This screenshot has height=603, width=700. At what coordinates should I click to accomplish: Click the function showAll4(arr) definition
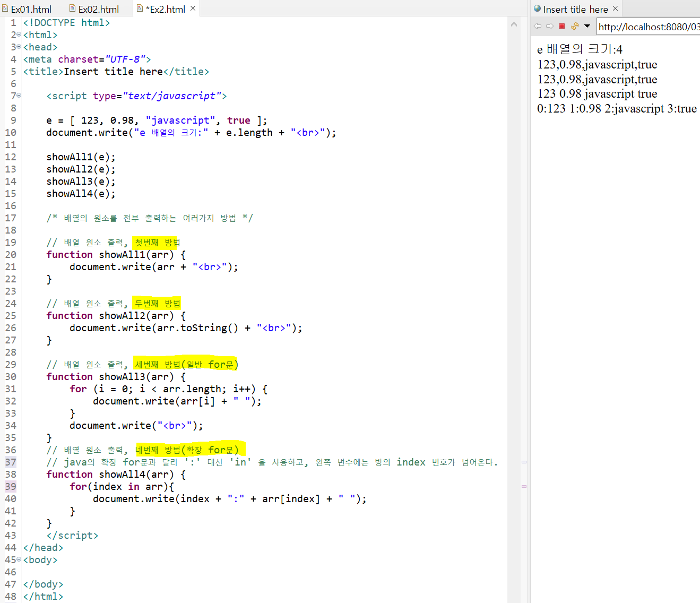click(x=116, y=475)
